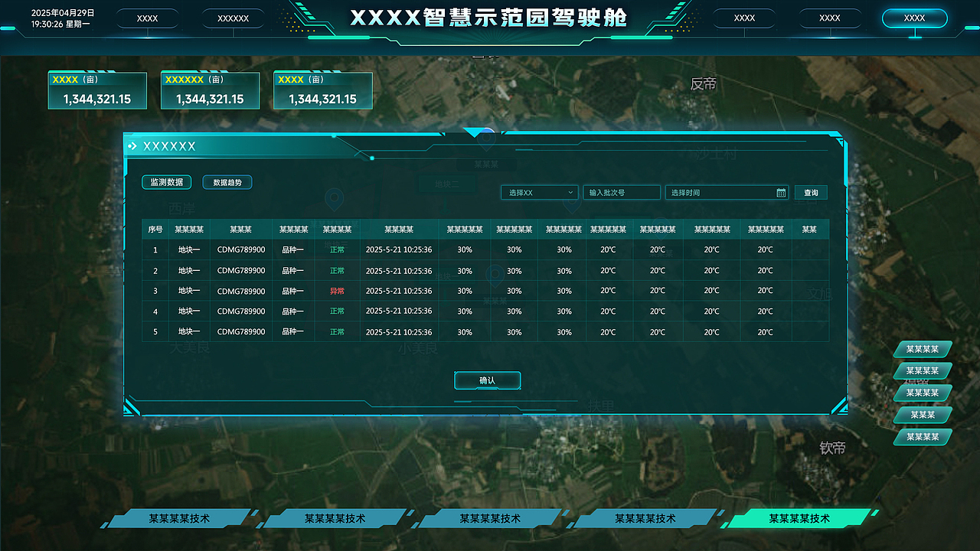The image size is (980, 551).
Task: Click sequence number 3 cell
Action: (x=155, y=291)
